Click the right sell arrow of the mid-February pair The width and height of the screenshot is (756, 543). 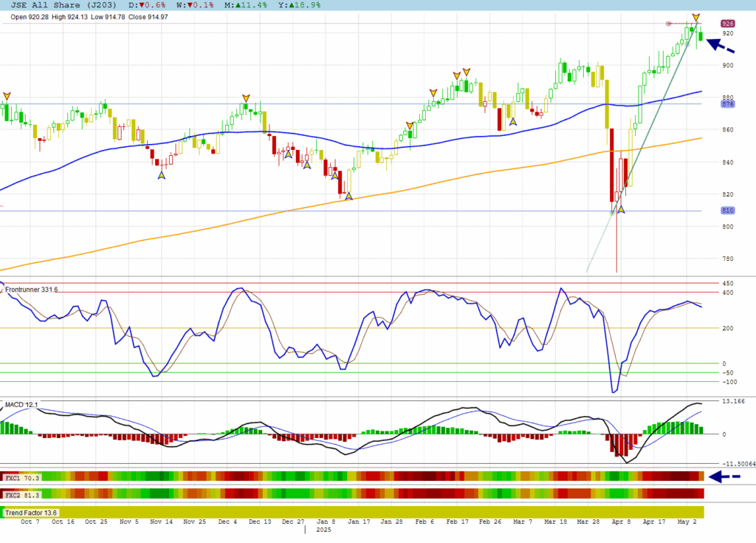[x=467, y=72]
